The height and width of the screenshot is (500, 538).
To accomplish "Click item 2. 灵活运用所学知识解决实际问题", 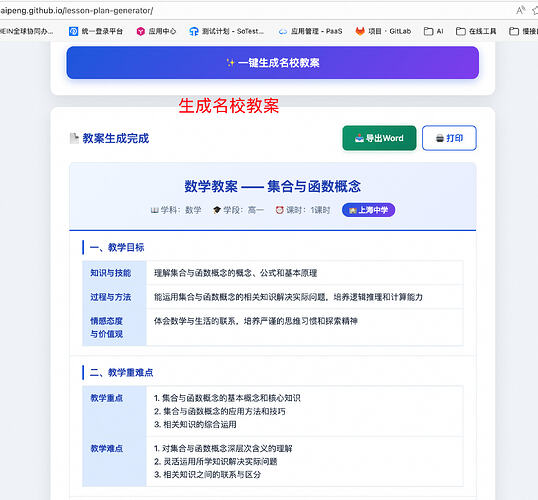I will [215, 462].
